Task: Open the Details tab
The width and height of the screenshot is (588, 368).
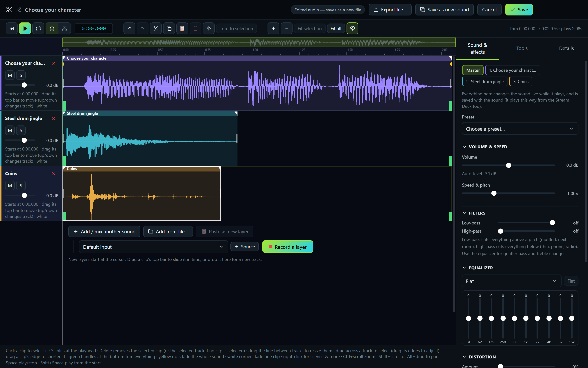Action: tap(566, 48)
